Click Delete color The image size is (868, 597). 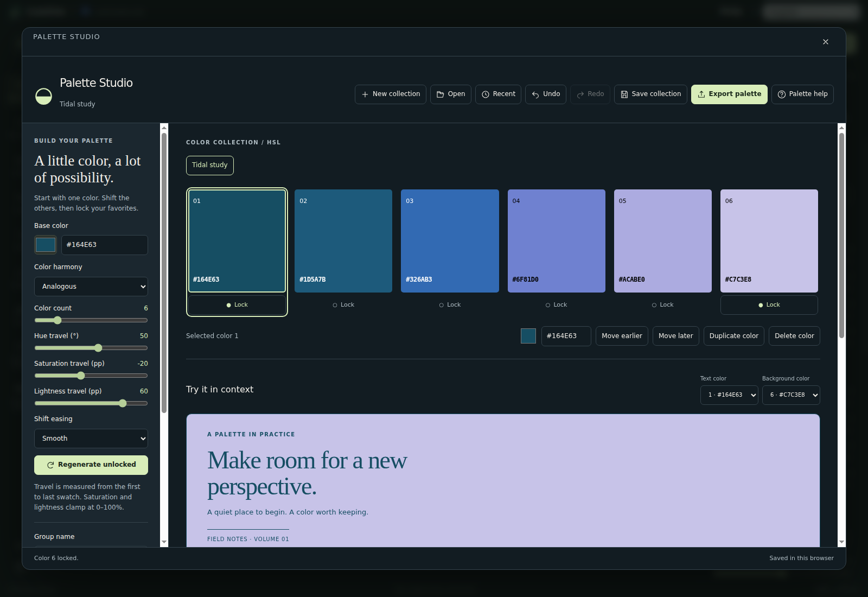point(794,336)
